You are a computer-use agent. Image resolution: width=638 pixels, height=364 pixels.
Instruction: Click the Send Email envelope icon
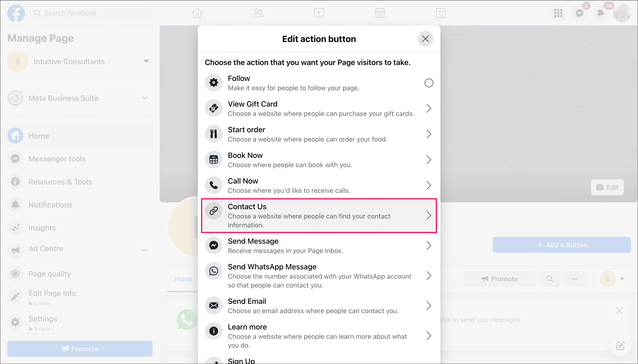click(x=213, y=305)
